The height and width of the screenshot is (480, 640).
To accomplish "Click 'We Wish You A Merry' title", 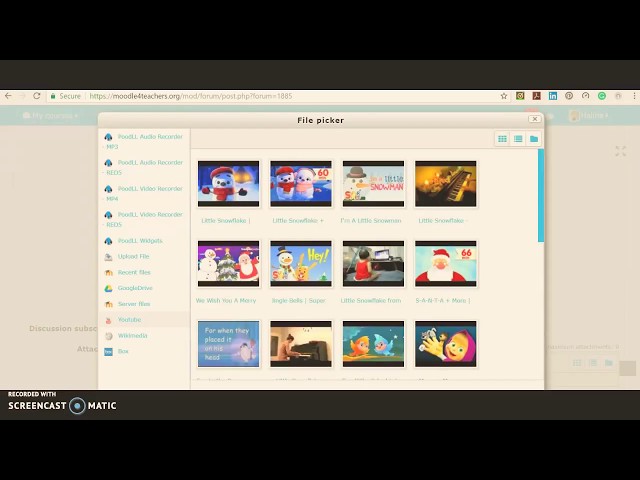I will (226, 300).
